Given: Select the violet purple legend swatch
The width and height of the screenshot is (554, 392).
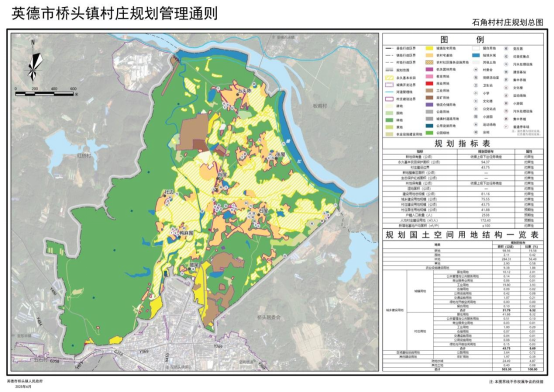Looking at the screenshot, I should pos(429,105).
